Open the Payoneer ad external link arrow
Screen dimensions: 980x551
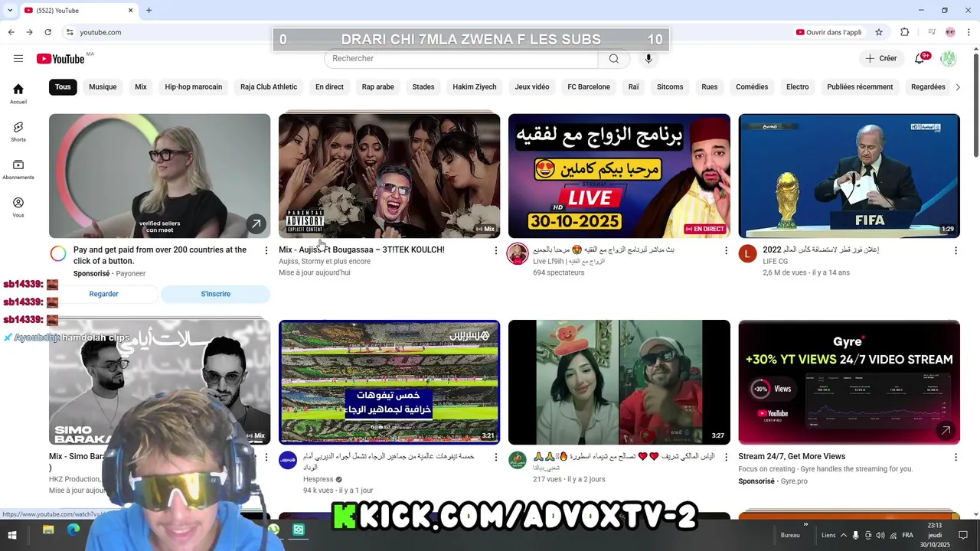tap(256, 223)
